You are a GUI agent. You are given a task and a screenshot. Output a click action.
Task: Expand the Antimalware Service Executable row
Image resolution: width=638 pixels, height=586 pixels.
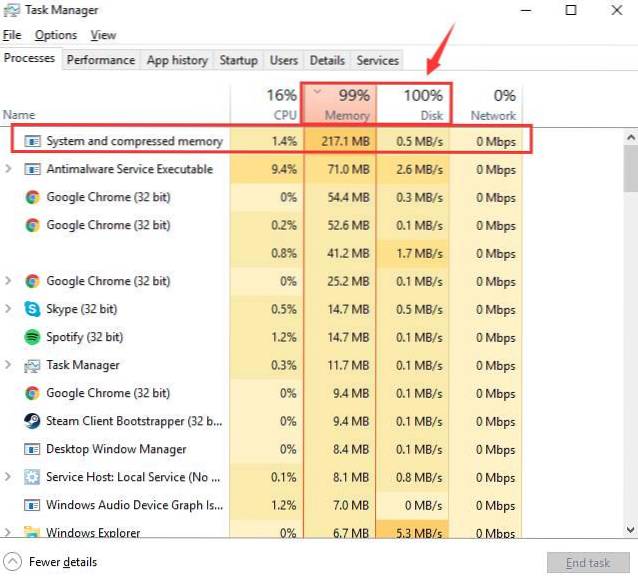point(9,169)
